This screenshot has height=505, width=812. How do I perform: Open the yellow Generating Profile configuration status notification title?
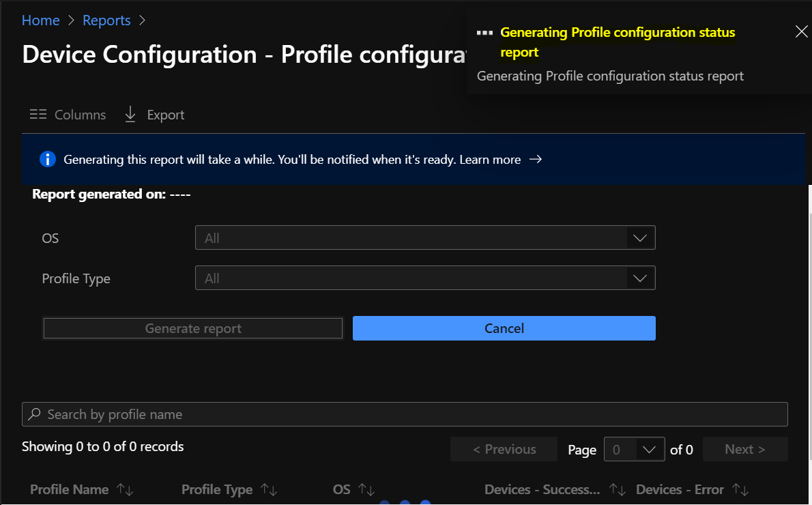(618, 42)
